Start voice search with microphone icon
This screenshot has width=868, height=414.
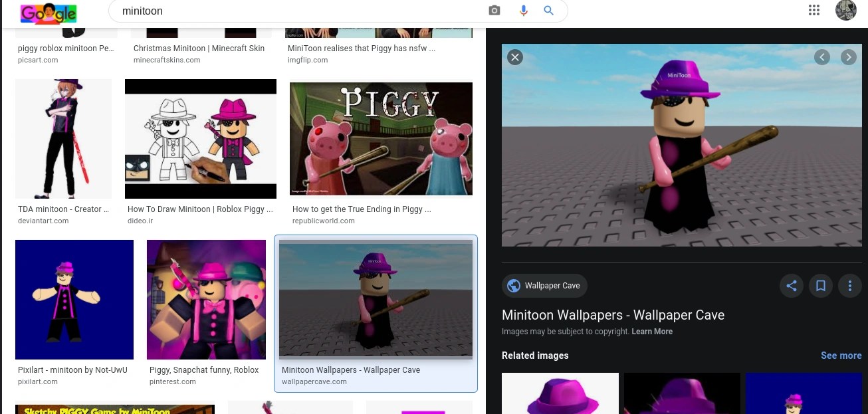pyautogui.click(x=523, y=11)
